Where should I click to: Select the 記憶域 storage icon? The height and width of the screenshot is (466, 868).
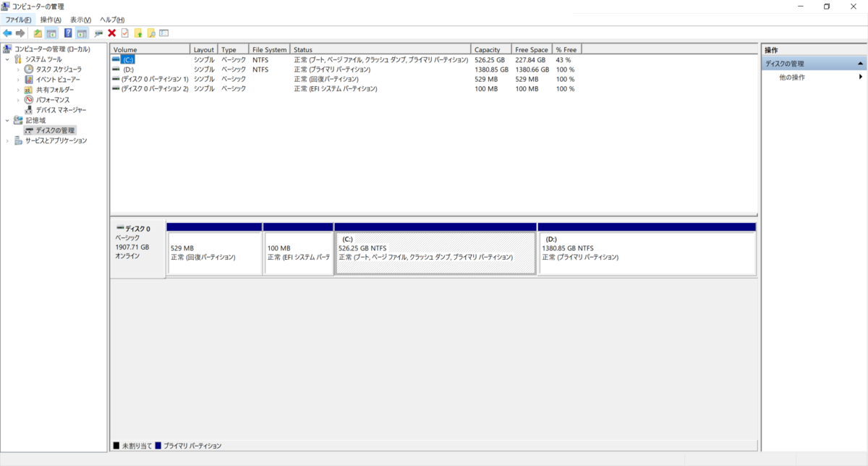click(18, 120)
